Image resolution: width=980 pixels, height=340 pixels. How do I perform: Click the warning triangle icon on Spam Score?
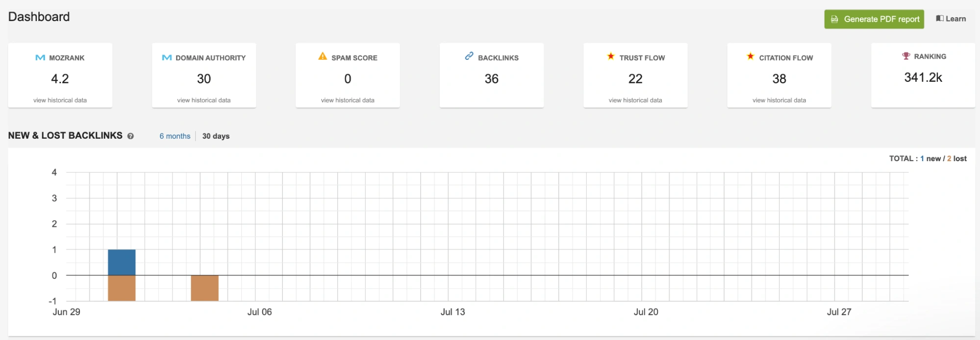[x=323, y=56]
